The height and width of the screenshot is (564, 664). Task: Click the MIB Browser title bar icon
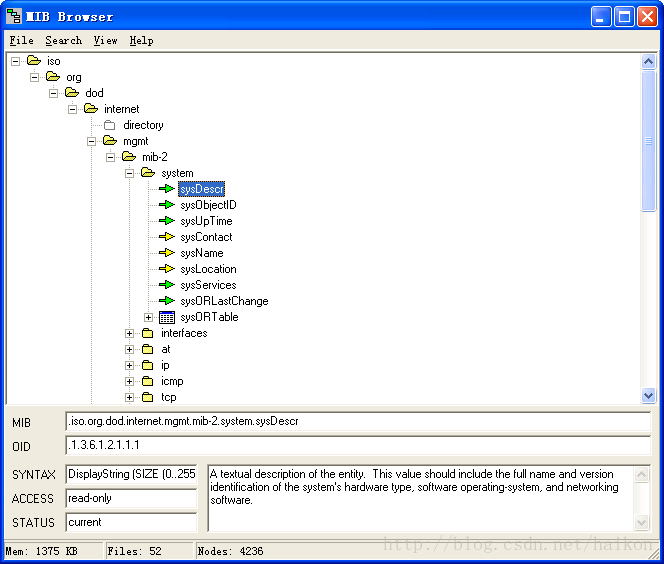(x=14, y=17)
